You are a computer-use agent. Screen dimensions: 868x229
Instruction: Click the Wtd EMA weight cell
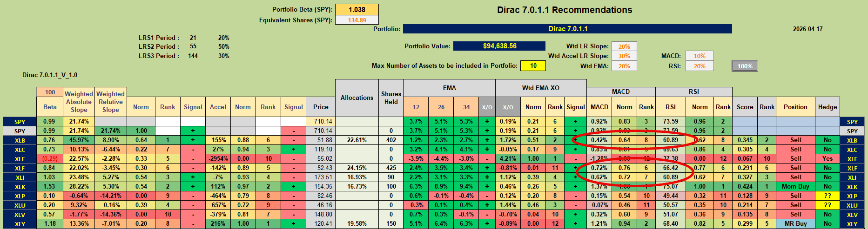(x=624, y=66)
